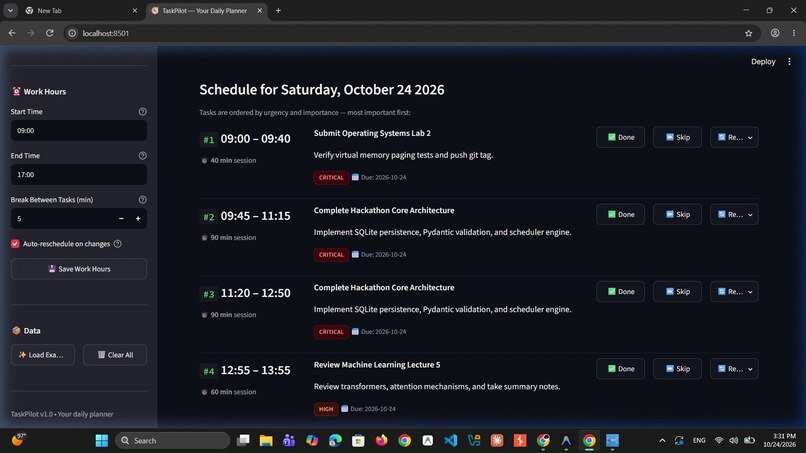Screen dimensions: 806x453
Task: Open Chrome's three-dot menu
Action: 794,33
